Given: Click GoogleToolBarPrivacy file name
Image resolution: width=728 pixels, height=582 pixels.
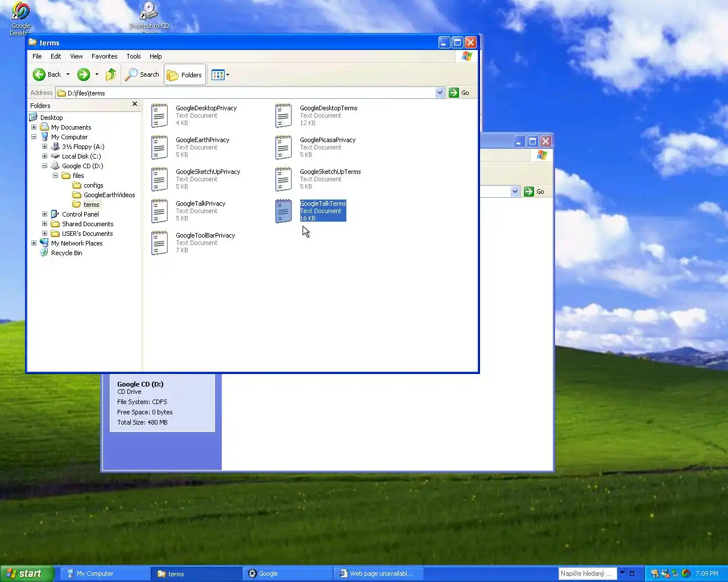Looking at the screenshot, I should [x=205, y=235].
